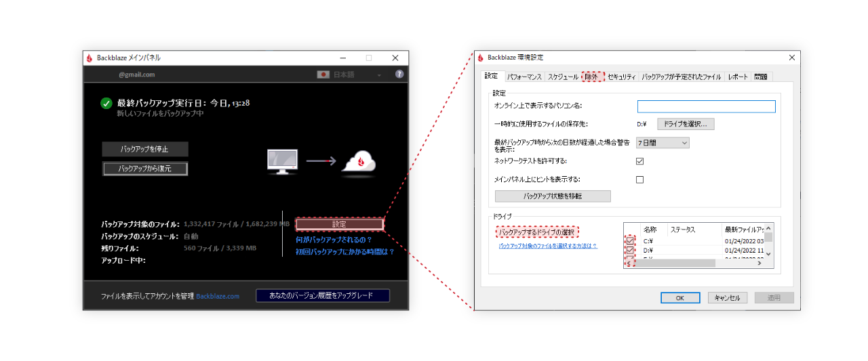Click 01/24/2022 11 date cell

744,250
